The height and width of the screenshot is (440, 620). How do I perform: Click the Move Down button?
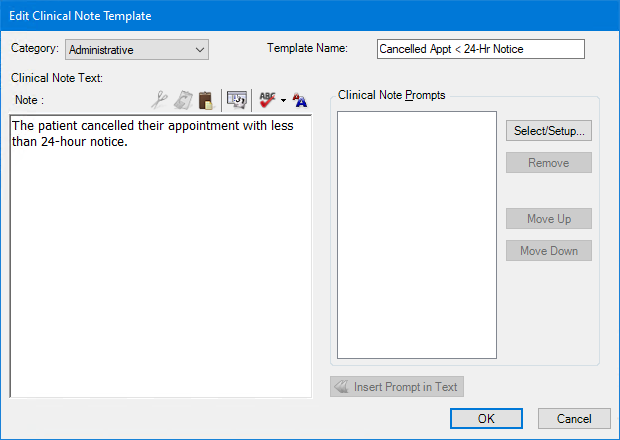(x=548, y=251)
